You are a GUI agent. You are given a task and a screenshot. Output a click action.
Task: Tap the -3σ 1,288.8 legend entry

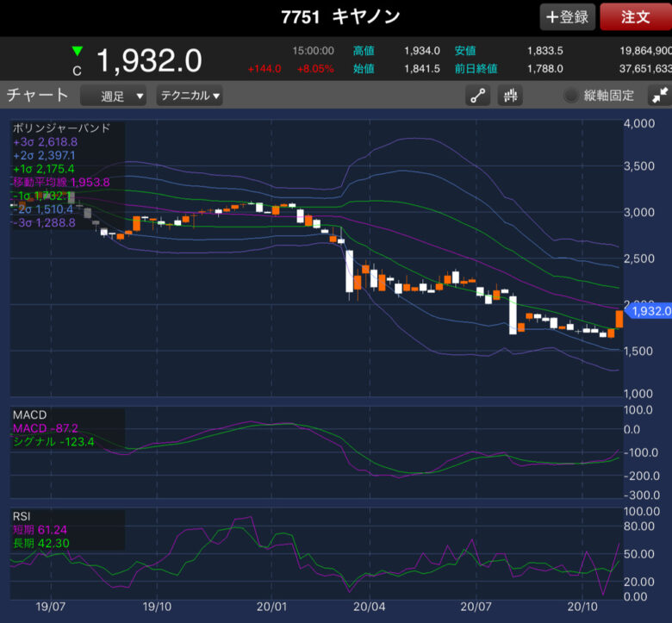point(44,222)
